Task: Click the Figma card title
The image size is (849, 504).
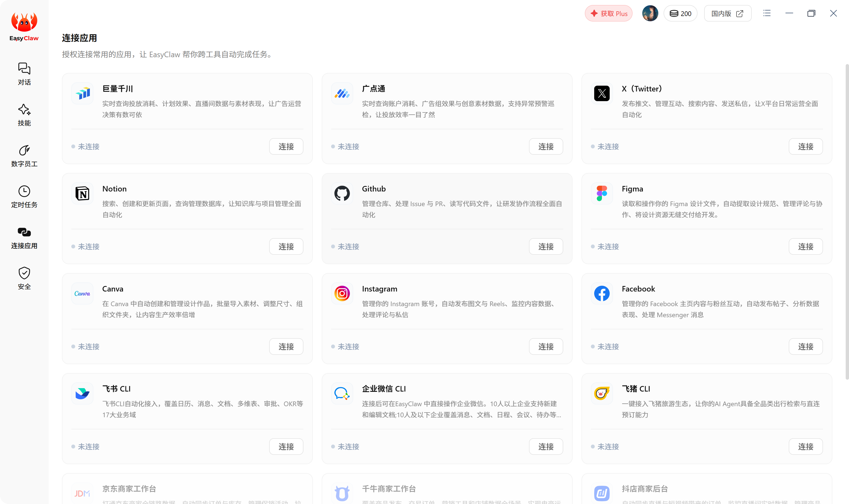Action: tap(632, 189)
